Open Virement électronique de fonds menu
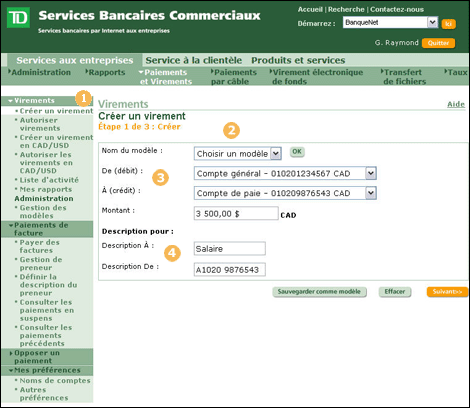The width and height of the screenshot is (470, 408). [x=316, y=77]
